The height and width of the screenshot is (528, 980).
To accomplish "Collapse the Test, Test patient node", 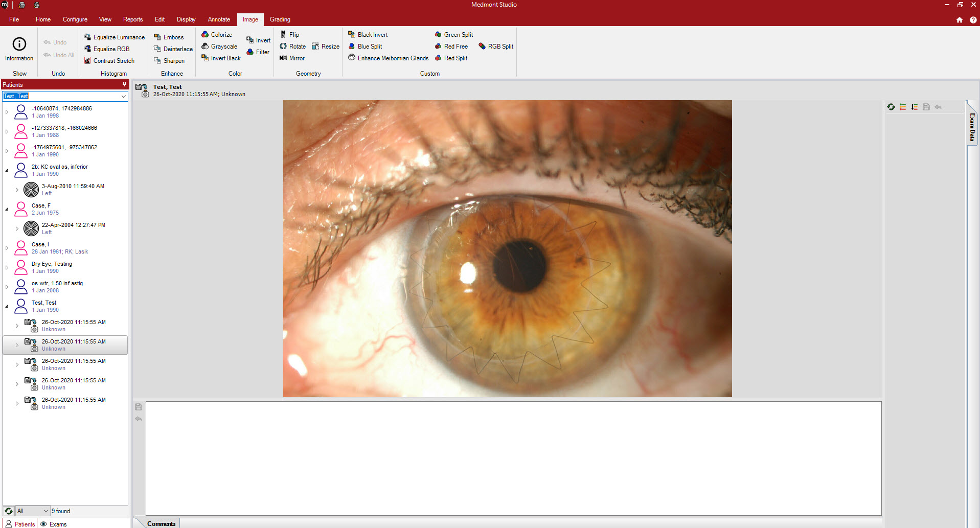I will point(7,306).
